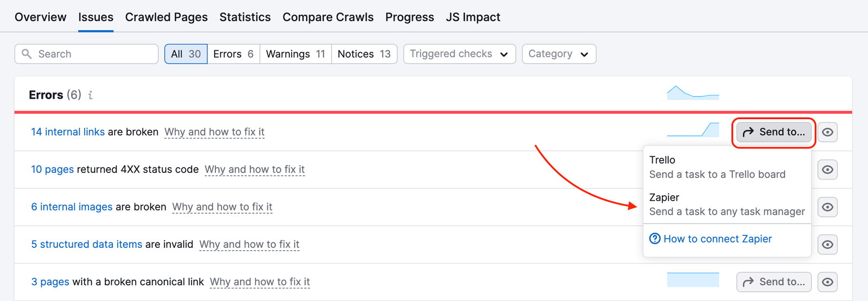Click the info icon beside Errors (6)
868x301 pixels.
[91, 95]
